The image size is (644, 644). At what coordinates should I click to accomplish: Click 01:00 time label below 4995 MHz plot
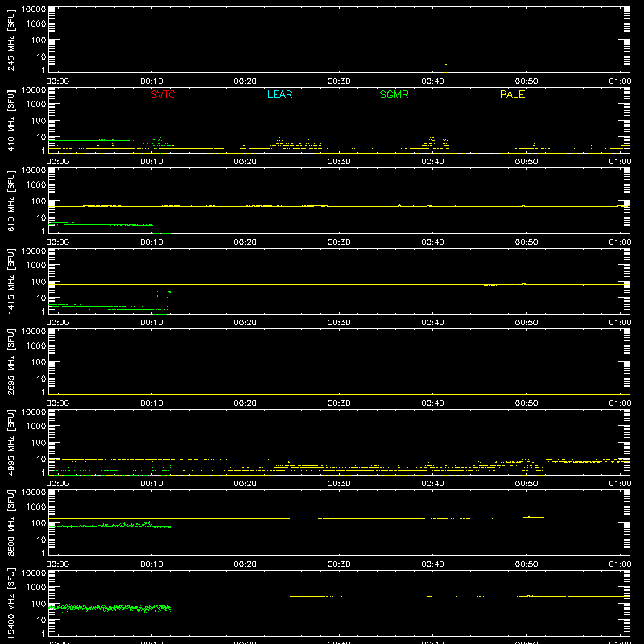[x=620, y=484]
